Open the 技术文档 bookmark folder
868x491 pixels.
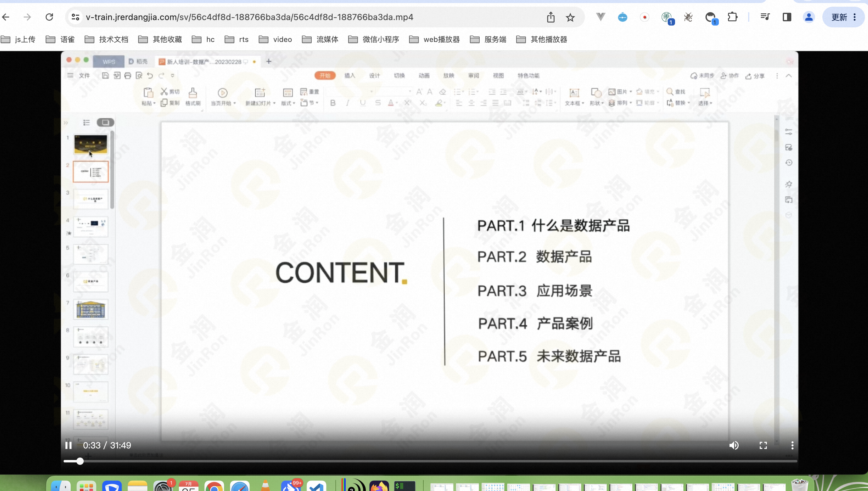pos(106,40)
